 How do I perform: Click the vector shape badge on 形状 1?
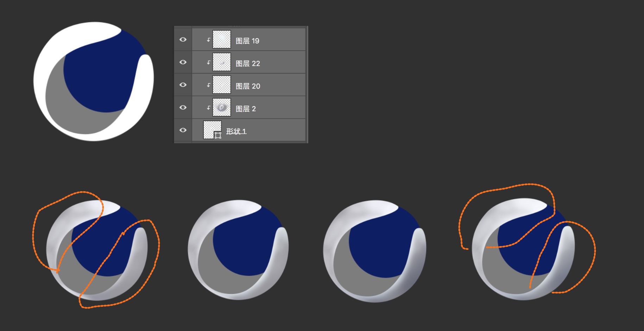pos(218,135)
